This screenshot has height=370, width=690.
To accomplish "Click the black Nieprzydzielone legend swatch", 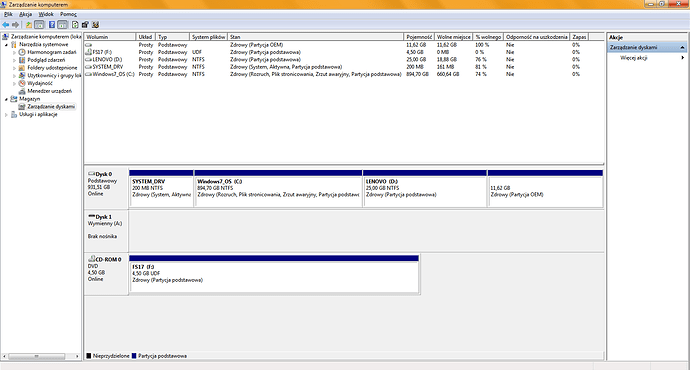I will (88, 355).
